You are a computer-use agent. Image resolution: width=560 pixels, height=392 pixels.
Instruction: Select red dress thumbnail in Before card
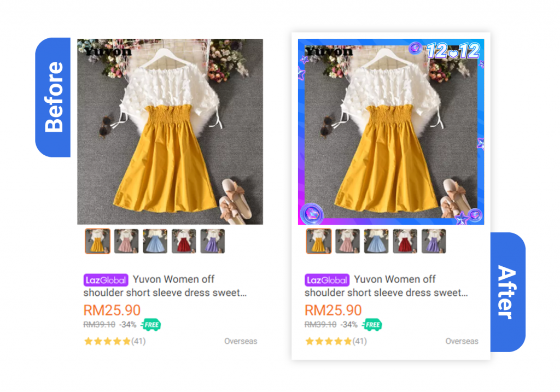coord(184,241)
